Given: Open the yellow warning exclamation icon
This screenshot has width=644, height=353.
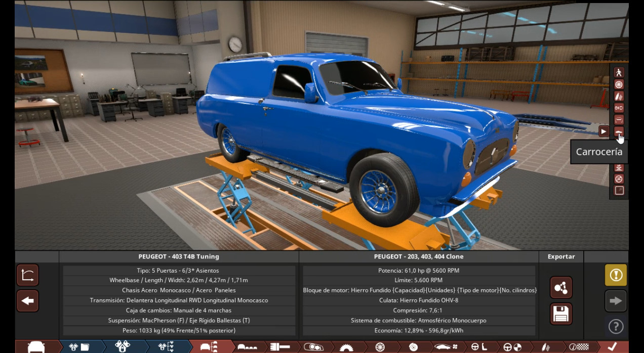Looking at the screenshot, I should pos(616,275).
